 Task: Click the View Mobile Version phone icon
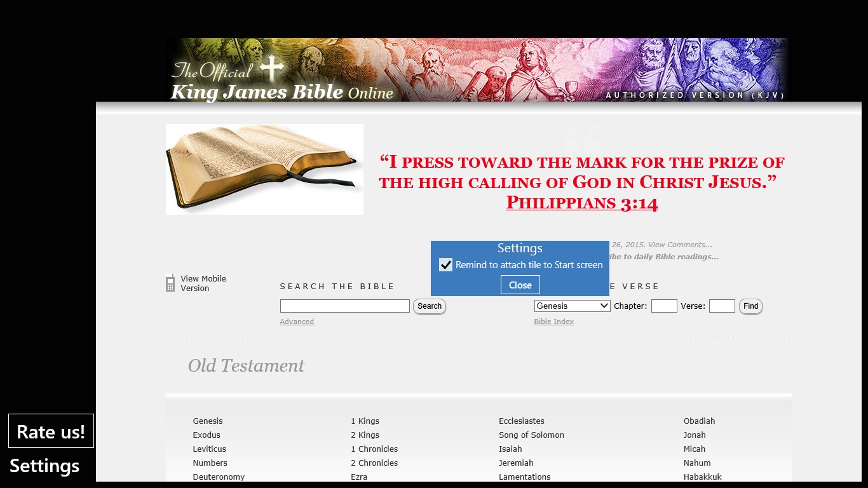170,283
